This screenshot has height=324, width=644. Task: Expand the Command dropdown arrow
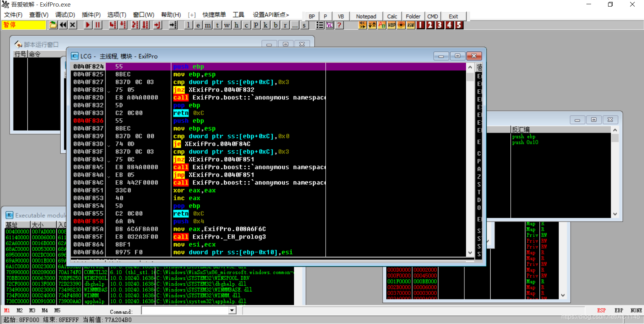232,310
